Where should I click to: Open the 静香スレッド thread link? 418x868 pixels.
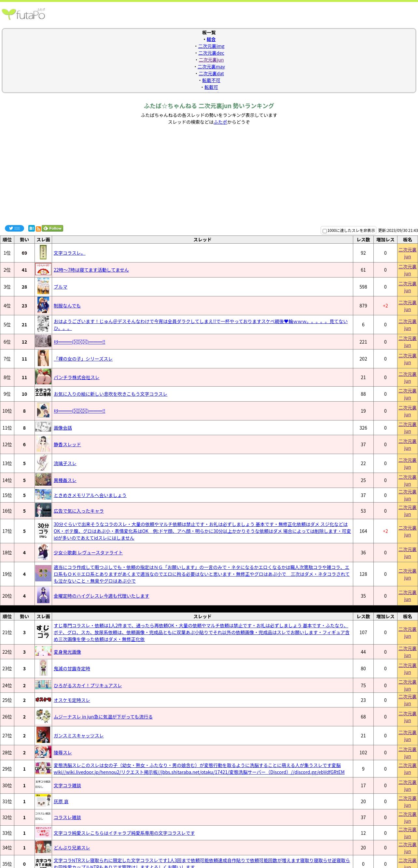click(x=67, y=445)
